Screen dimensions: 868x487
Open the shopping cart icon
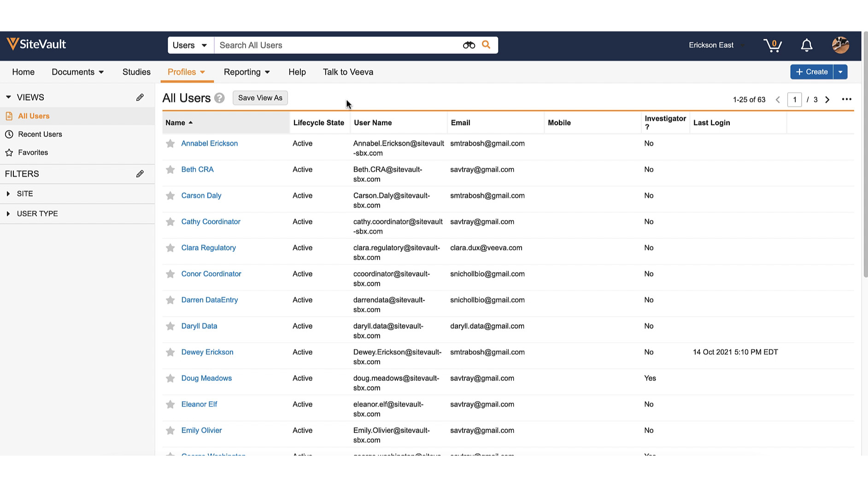pos(773,45)
